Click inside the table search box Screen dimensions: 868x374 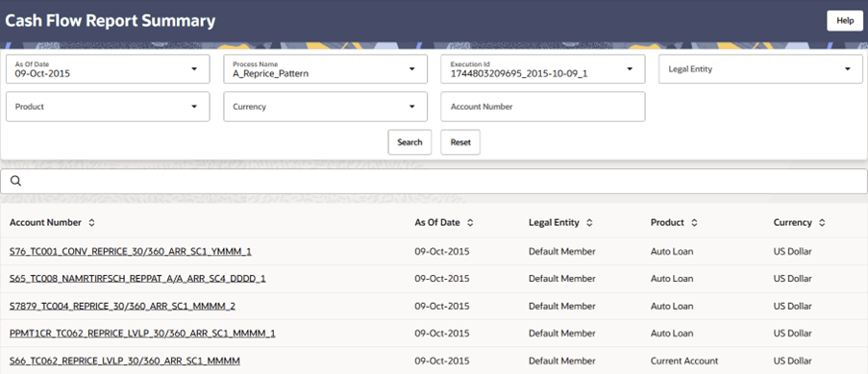tap(434, 181)
